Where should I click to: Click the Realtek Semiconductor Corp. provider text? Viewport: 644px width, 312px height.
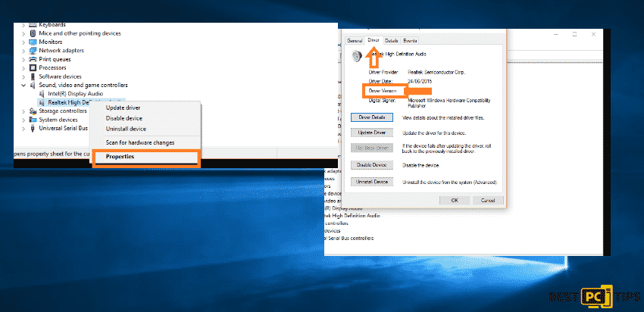point(436,72)
